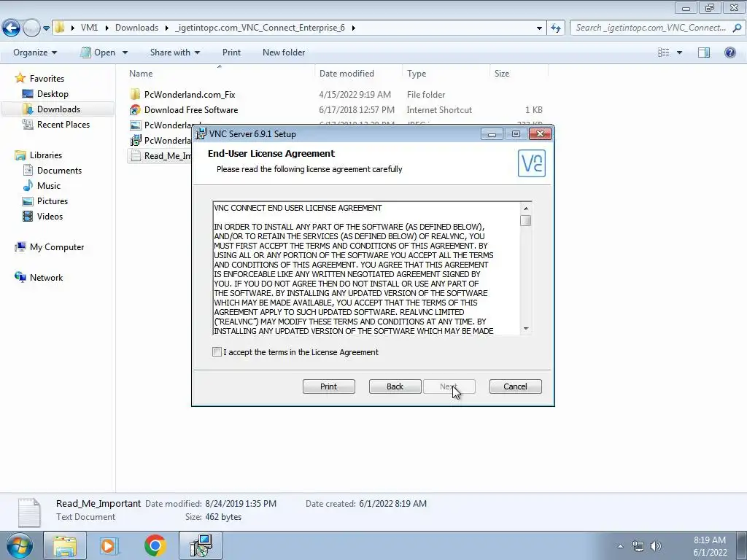Click the taskbar clock 8:19 AM
This screenshot has height=560, width=747.
pyautogui.click(x=709, y=540)
